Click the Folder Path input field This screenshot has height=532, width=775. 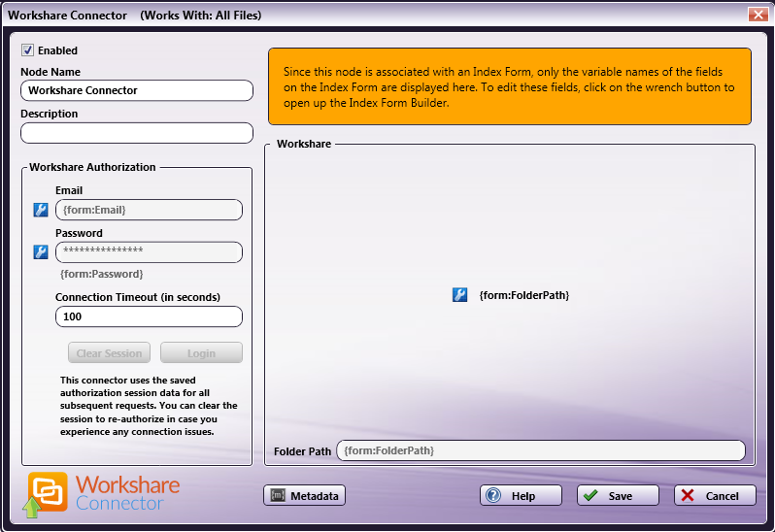click(541, 450)
